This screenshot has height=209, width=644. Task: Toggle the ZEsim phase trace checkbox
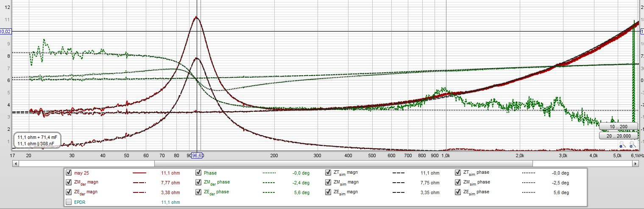point(458,192)
